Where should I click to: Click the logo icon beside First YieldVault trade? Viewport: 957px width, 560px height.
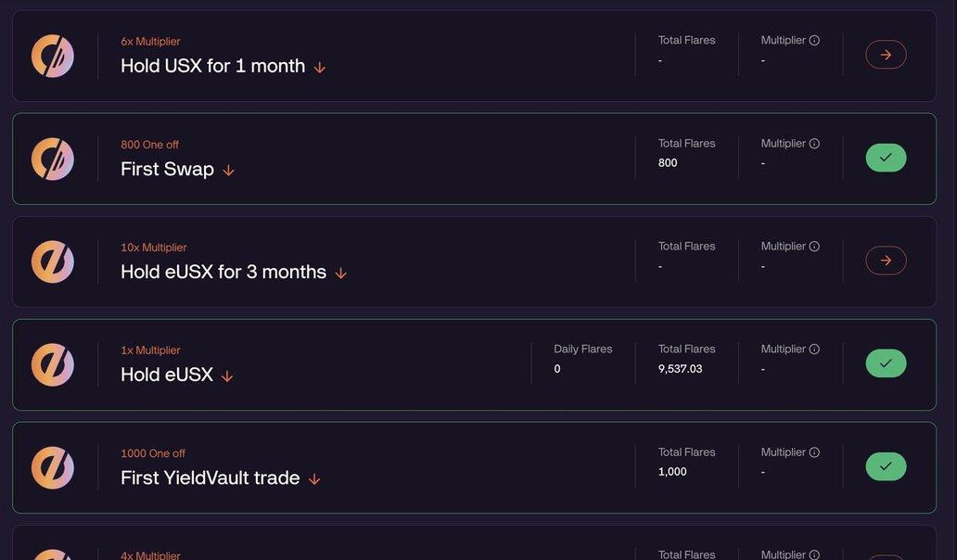53,467
